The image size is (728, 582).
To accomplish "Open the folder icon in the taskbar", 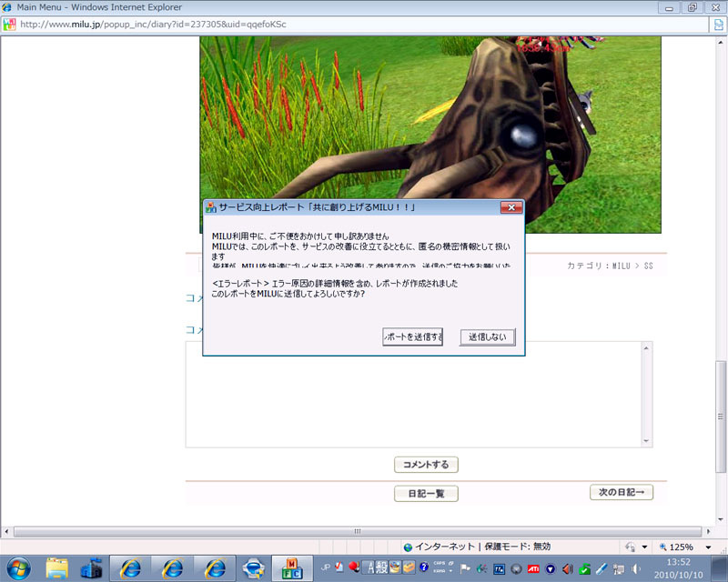I will (x=57, y=568).
